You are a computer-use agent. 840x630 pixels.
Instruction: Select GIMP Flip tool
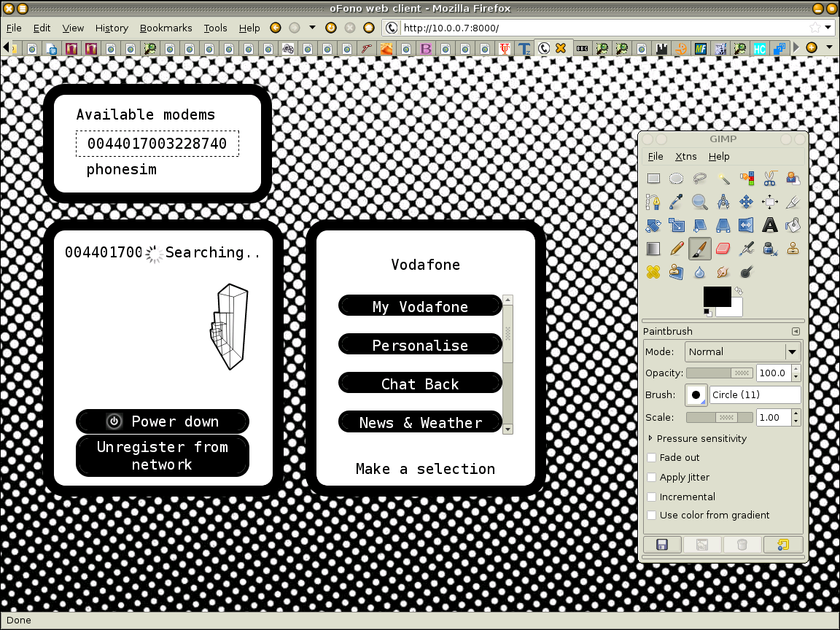[x=746, y=225]
